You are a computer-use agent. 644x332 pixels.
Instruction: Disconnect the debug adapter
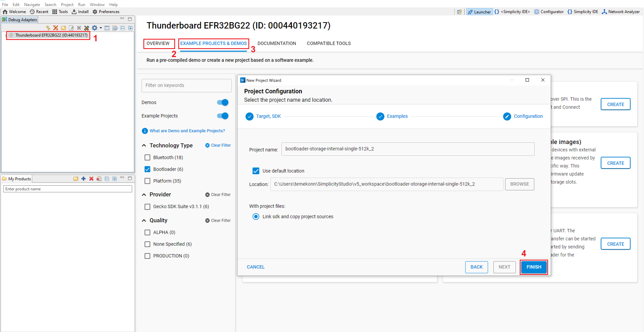pos(56,28)
